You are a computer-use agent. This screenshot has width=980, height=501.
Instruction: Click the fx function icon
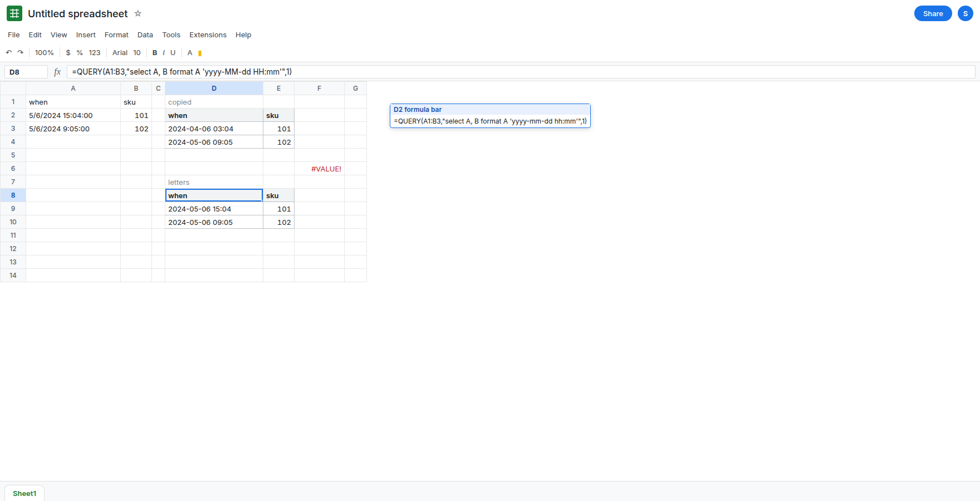(57, 72)
